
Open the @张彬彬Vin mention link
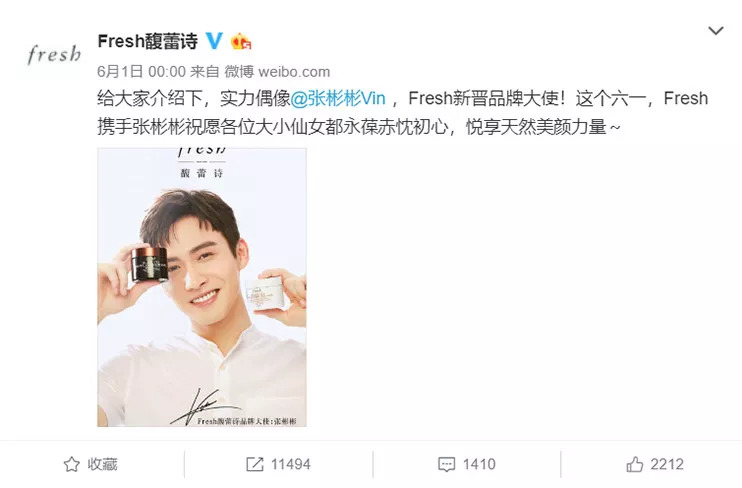(x=338, y=98)
